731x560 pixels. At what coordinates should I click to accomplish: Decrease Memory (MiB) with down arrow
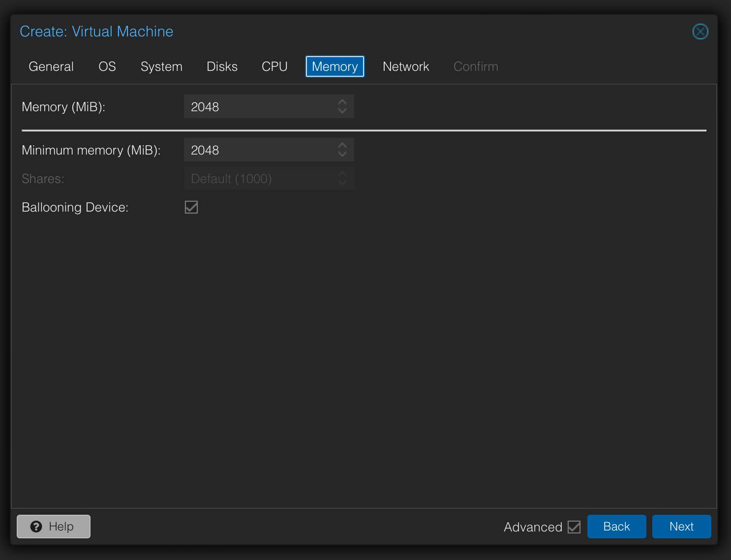[342, 111]
